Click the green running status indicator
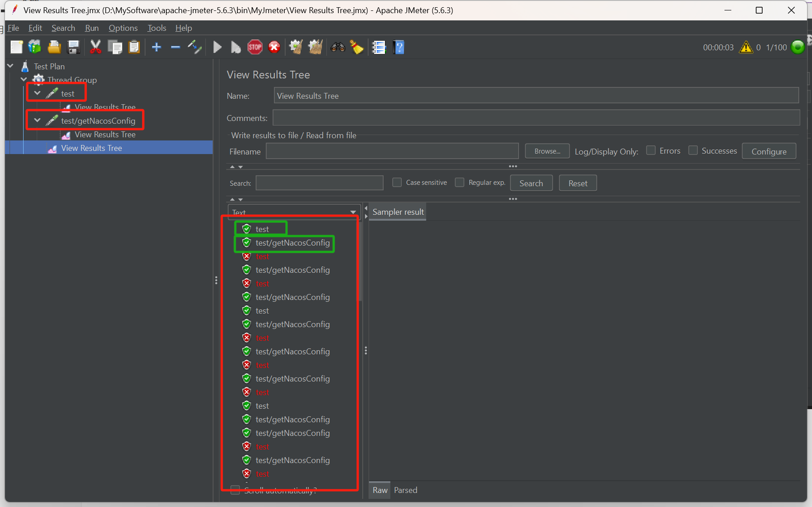Viewport: 812px width, 507px height. [797, 47]
